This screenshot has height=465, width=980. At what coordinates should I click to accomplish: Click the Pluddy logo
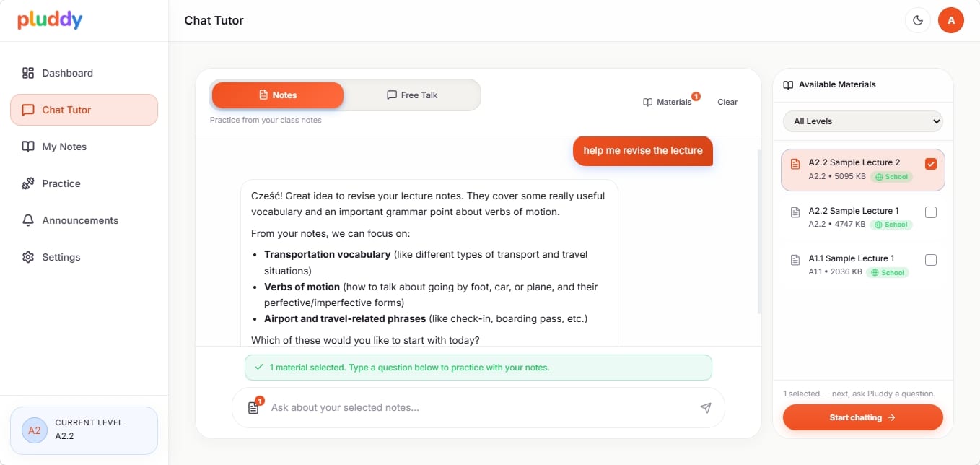pos(50,20)
